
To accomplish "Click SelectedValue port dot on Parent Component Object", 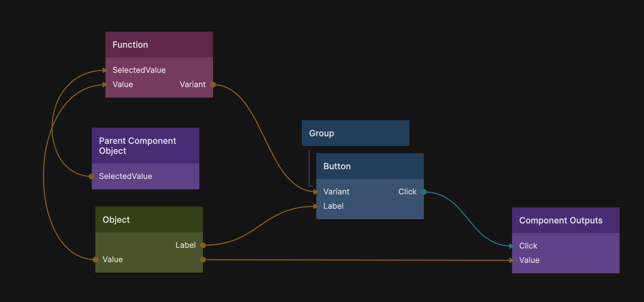I will (92, 176).
